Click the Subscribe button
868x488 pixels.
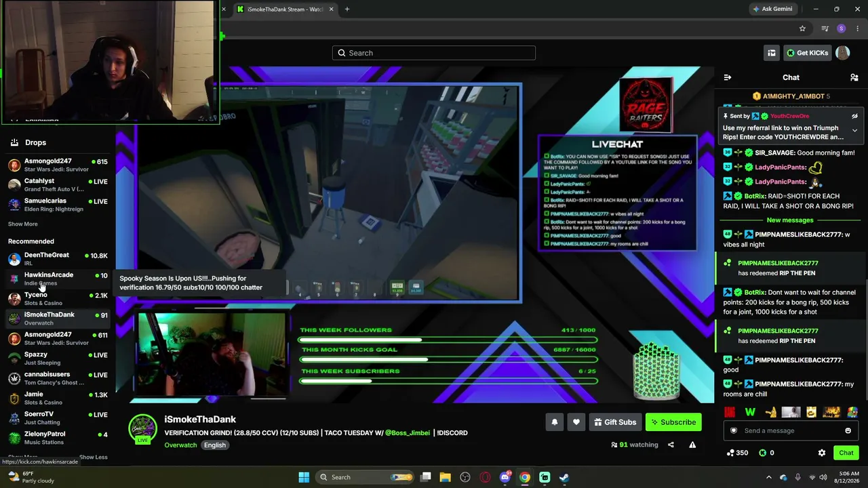pos(673,422)
